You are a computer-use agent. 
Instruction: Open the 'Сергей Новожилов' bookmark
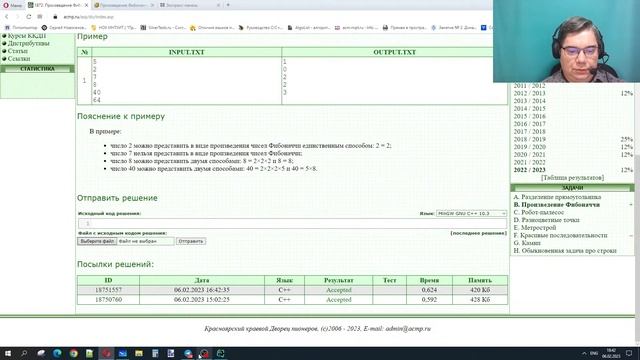point(64,28)
